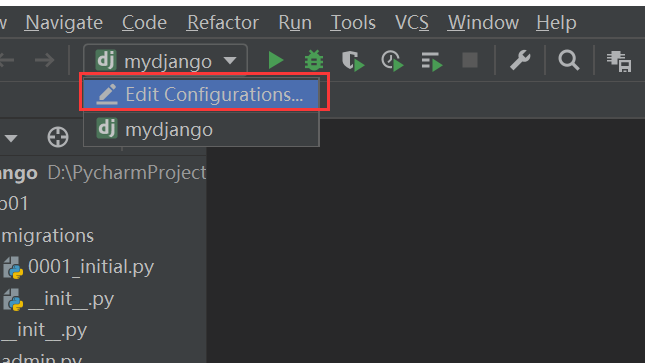Click the rightmost toolbar stack icon
Screen dimensions: 645x363
[x=619, y=61]
